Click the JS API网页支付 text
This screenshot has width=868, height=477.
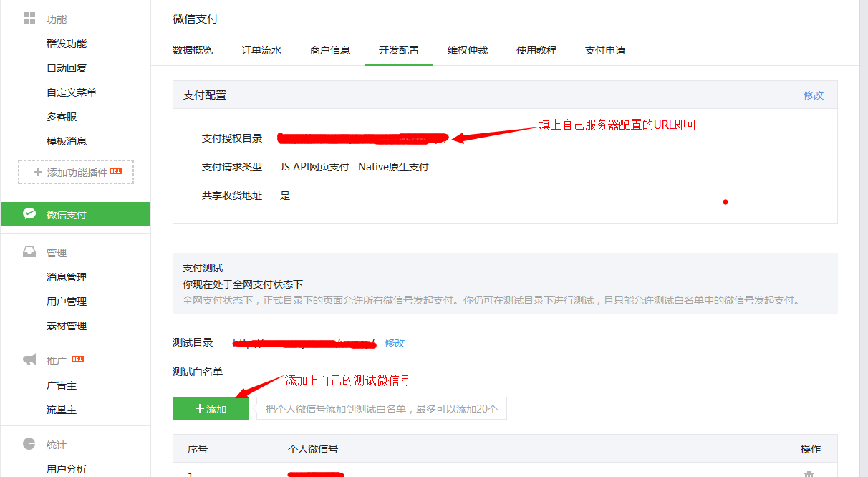pyautogui.click(x=314, y=167)
